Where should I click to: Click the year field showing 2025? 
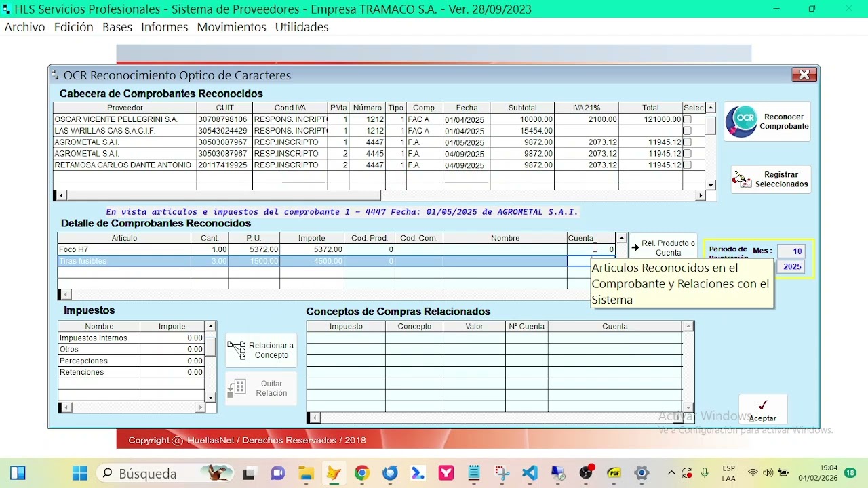791,266
